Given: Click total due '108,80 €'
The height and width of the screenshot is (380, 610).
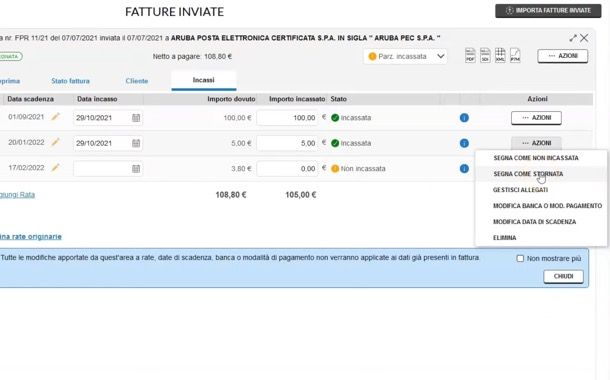Looking at the screenshot, I should coord(231,194).
